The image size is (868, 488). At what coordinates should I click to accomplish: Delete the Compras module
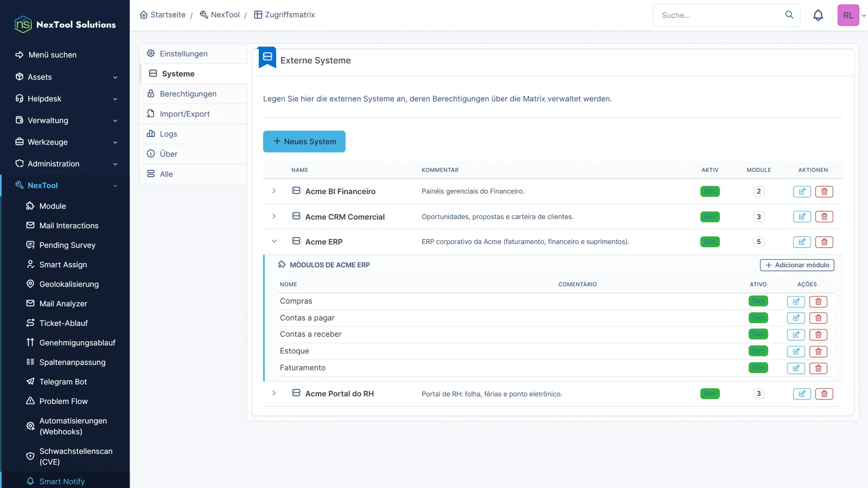coord(818,301)
